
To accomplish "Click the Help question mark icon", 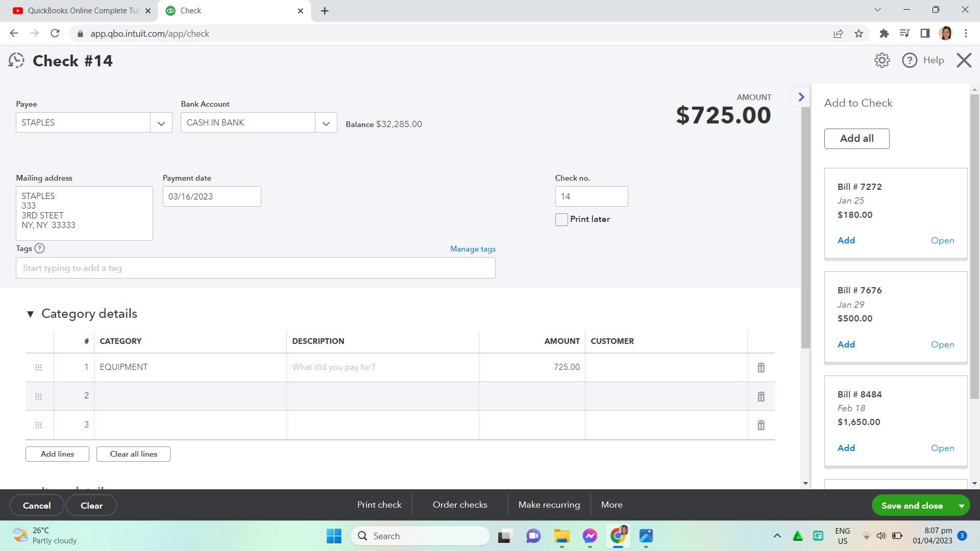I will [x=910, y=60].
